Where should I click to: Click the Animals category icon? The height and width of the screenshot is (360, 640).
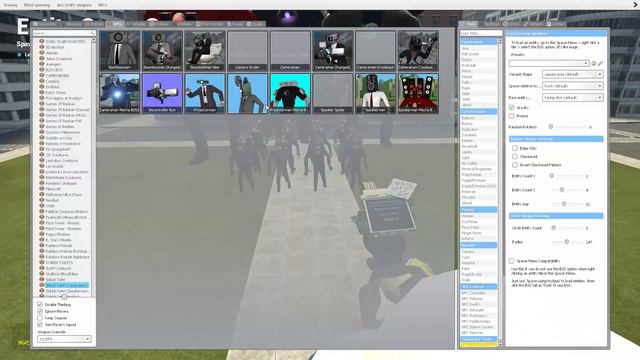point(42,53)
